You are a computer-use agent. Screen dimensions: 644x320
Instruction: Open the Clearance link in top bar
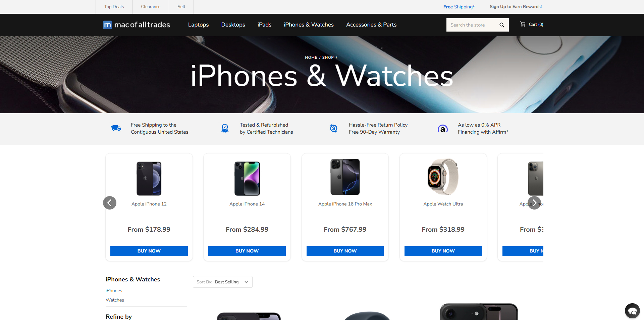[151, 7]
